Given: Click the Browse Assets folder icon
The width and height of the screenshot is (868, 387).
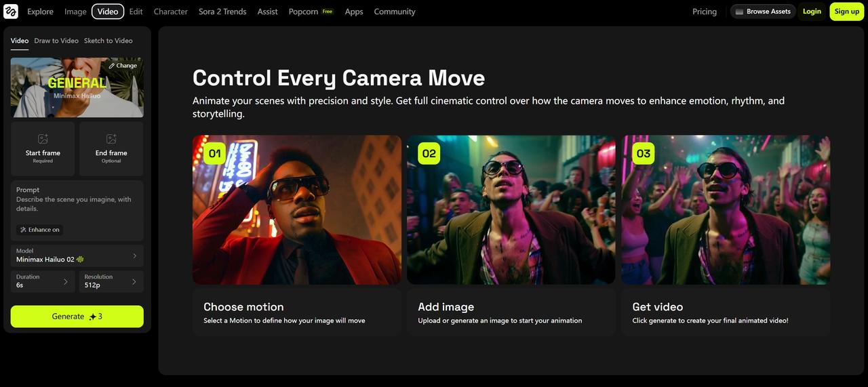Looking at the screenshot, I should pyautogui.click(x=739, y=12).
